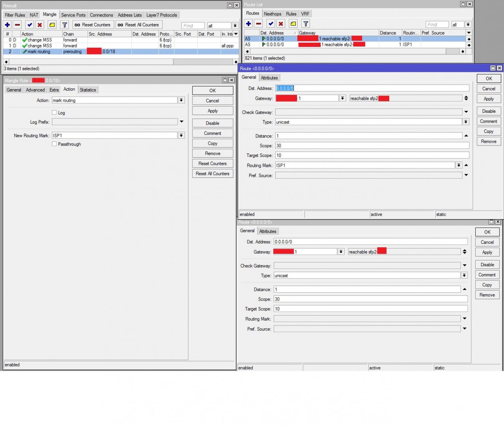Click the filter funnel icon in Firewall toolbar

(x=65, y=25)
